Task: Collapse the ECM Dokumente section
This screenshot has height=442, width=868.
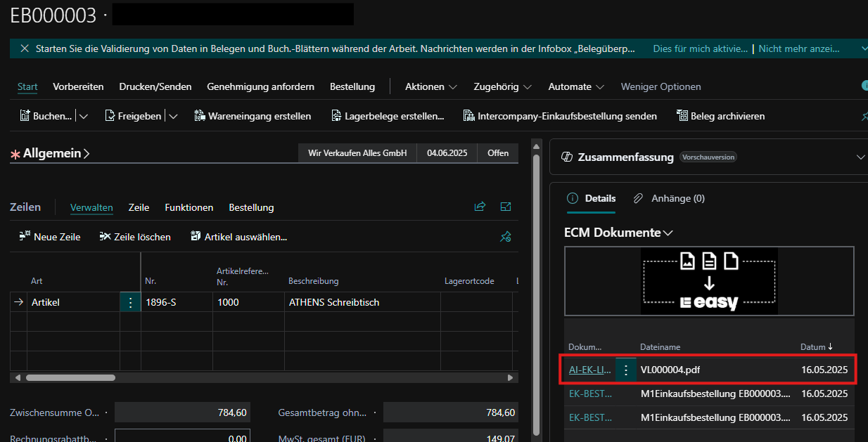Action: [668, 233]
